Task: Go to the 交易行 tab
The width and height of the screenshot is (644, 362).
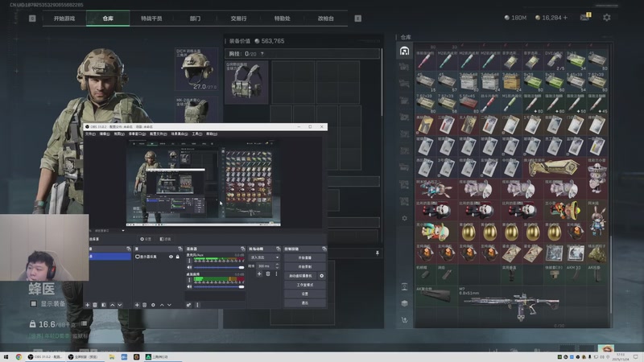Action: (238, 19)
